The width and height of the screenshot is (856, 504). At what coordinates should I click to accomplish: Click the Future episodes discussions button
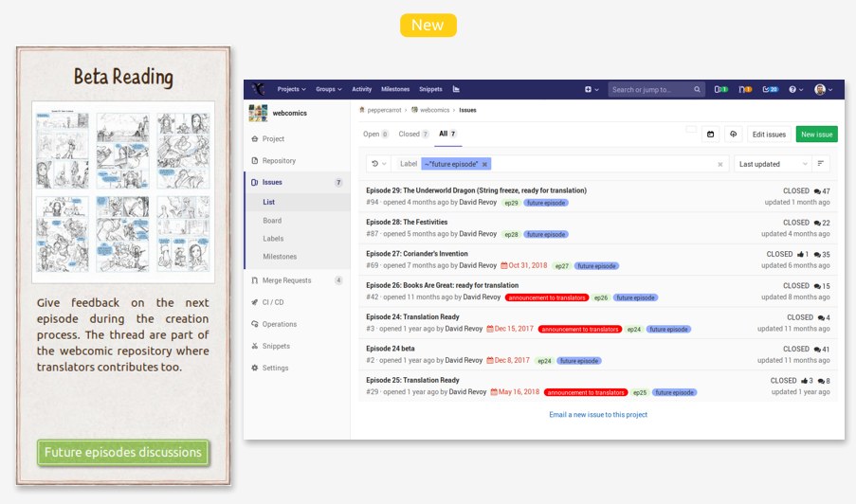(x=123, y=452)
